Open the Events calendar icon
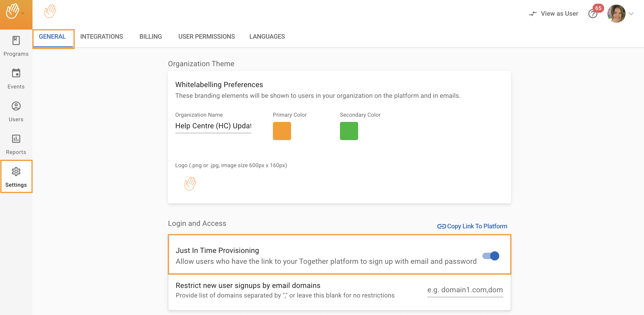The width and height of the screenshot is (644, 315). (16, 73)
